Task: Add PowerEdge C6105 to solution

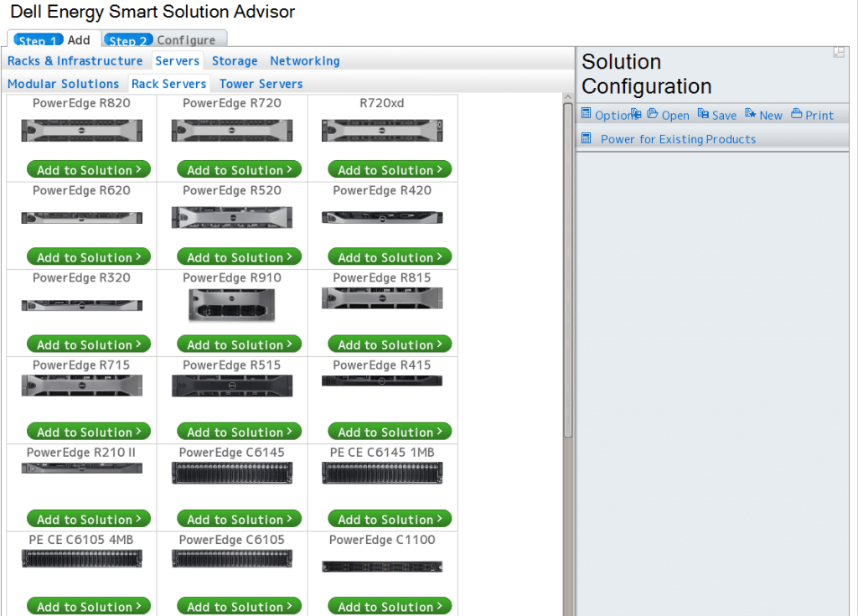Action: [x=239, y=606]
